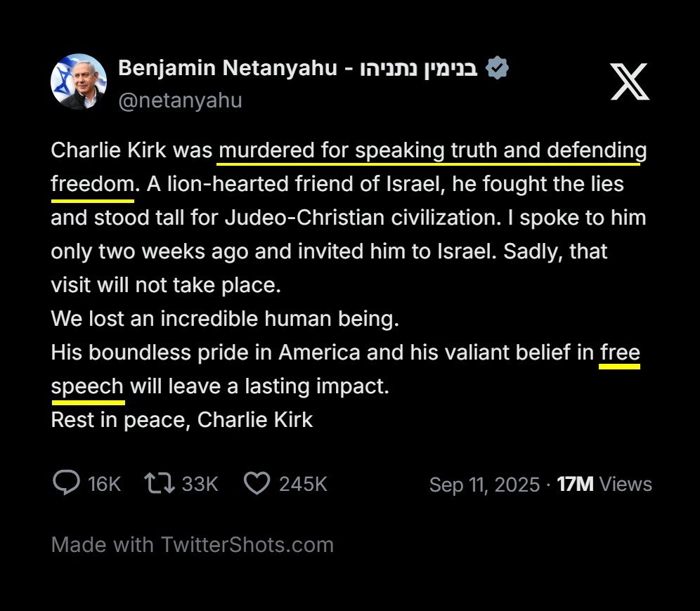The height and width of the screenshot is (611, 700).
Task: Click the 245K likes count
Action: pyautogui.click(x=303, y=484)
